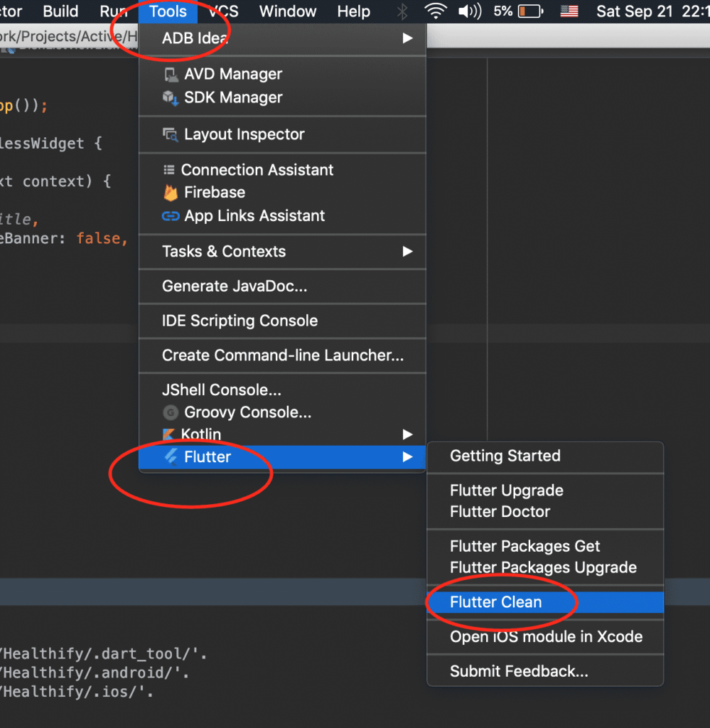Choose AVD Manager from Tools menu
Screen dimensions: 710x728
283,74
